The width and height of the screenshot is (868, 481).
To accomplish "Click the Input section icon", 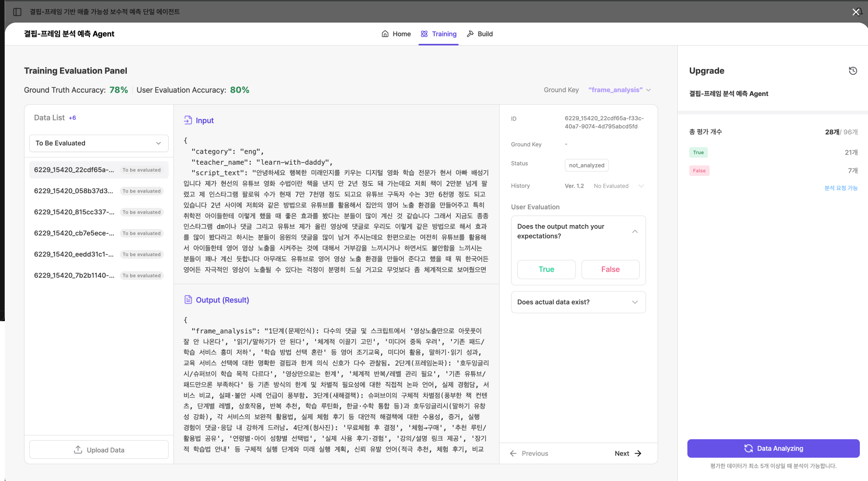I will coord(188,120).
